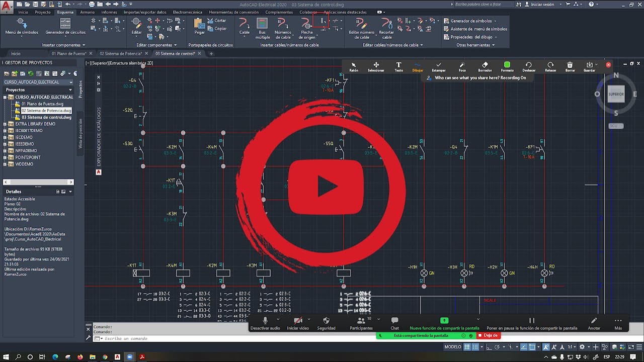Screen dimensions: 644x362
Task: Click red Deja de sharing button
Action: click(x=488, y=335)
